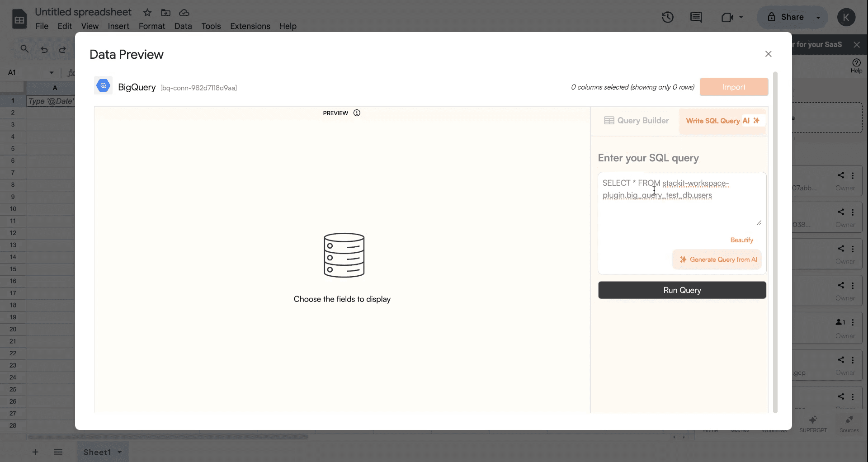Open the three-dot menu beside the person icon
This screenshot has height=462, width=868.
tap(853, 322)
